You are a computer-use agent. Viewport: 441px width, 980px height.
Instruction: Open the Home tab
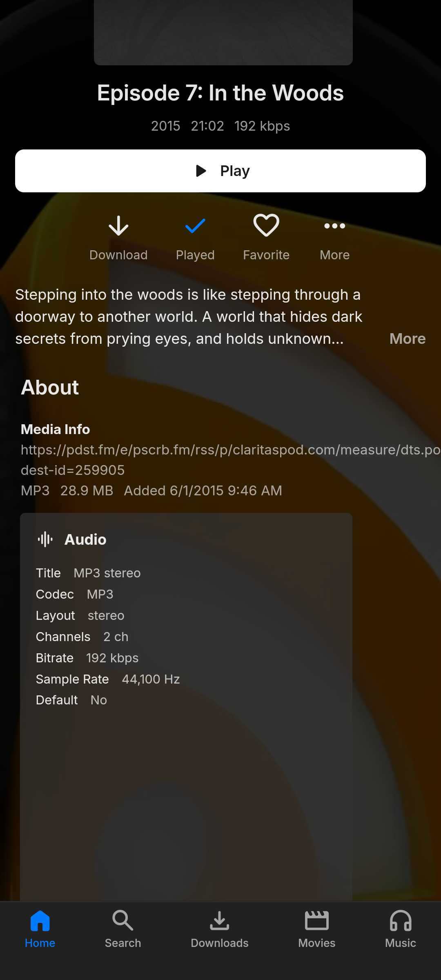tap(40, 929)
